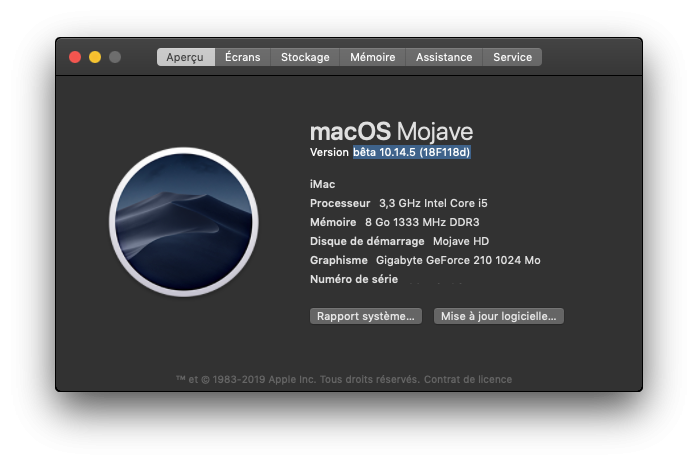
Task: Minimize the window with the yellow button
Action: [x=95, y=57]
